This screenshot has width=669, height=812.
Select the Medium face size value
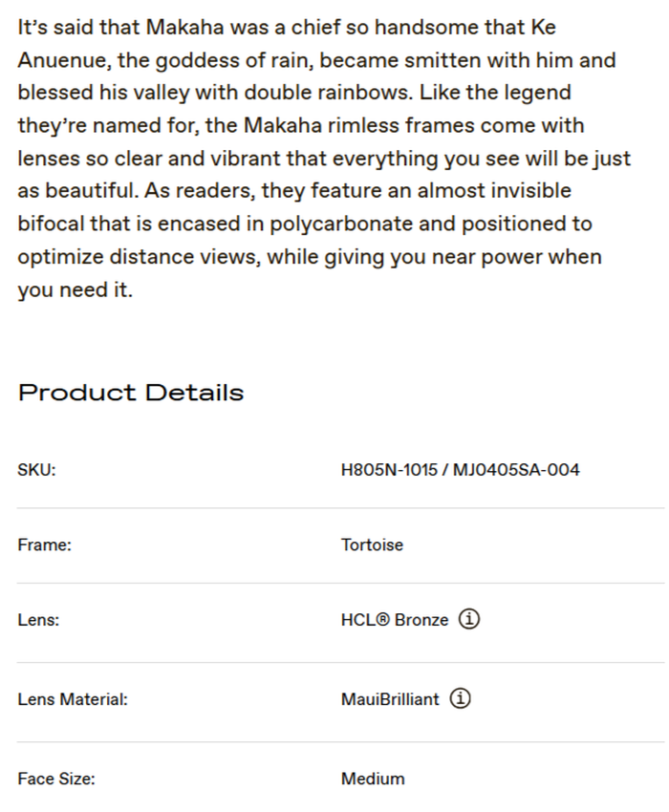(373, 779)
